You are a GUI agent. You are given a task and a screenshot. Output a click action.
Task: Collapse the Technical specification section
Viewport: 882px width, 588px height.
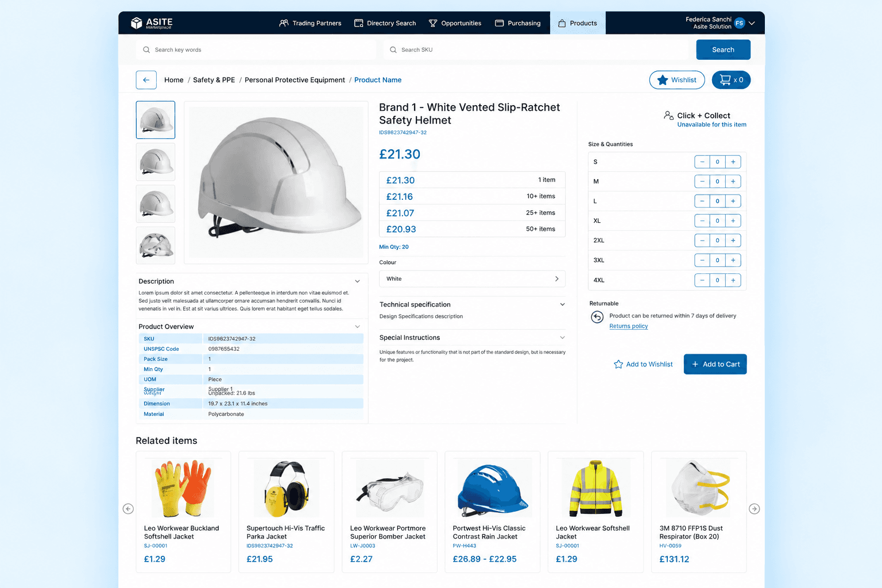click(562, 304)
